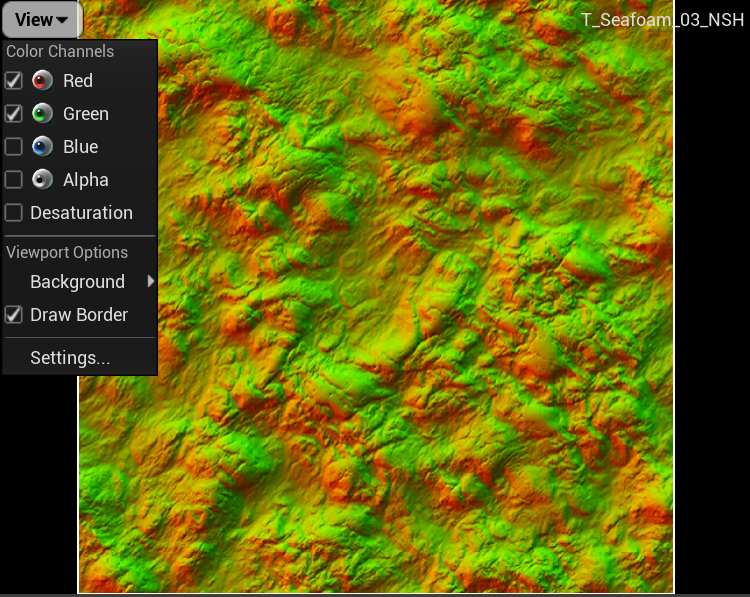Open the Background menu entry
Viewport: 750px width, 597px height.
77,282
